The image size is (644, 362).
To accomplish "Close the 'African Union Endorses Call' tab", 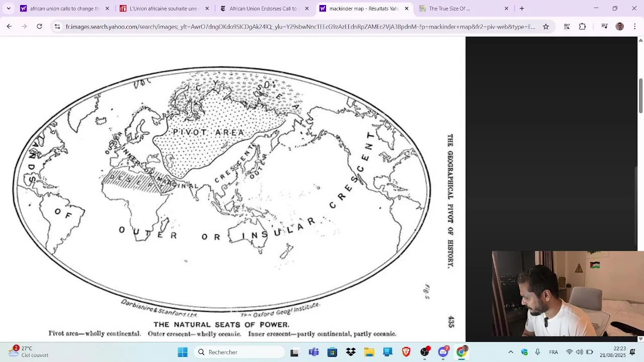I will pos(307,9).
